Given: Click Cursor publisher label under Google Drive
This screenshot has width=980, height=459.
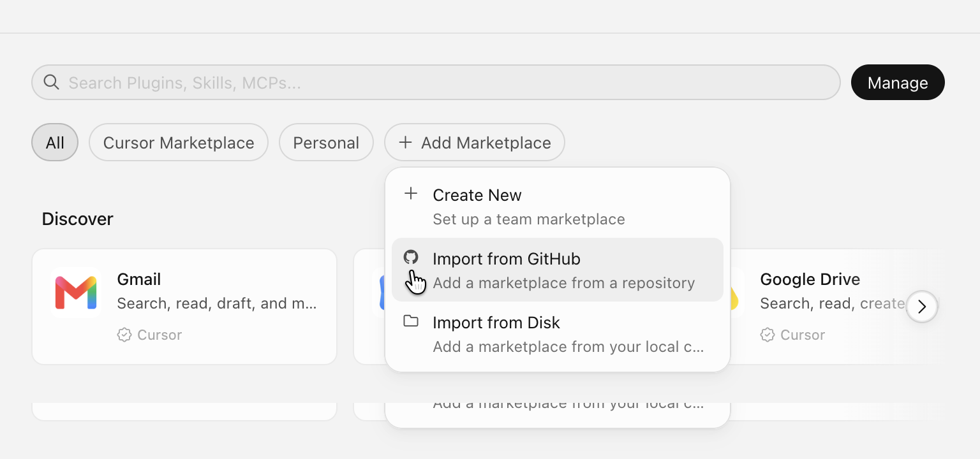Looking at the screenshot, I should [x=803, y=335].
